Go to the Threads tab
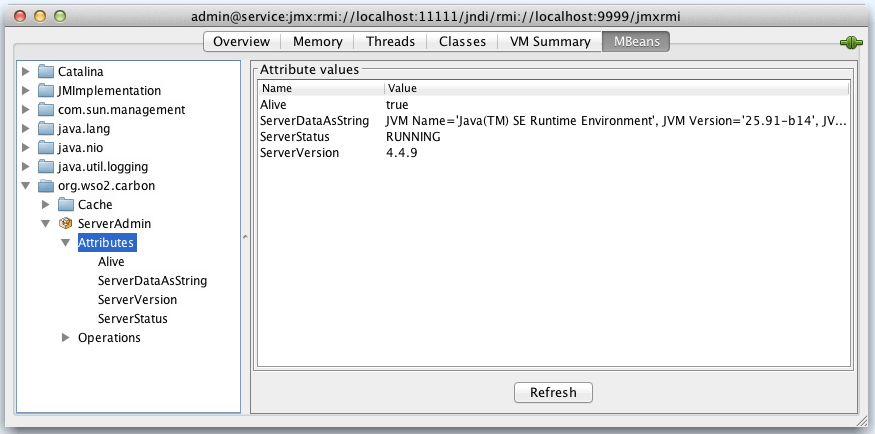Image resolution: width=875 pixels, height=434 pixels. coord(390,41)
